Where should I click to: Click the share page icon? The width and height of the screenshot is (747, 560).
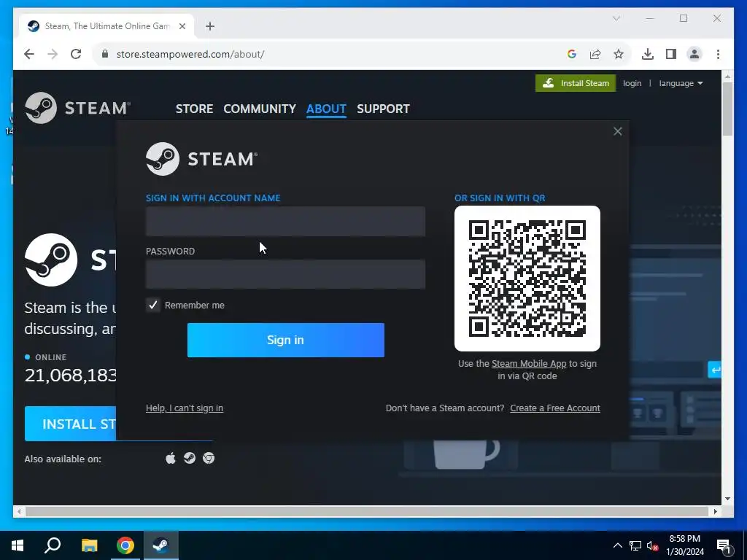tap(595, 54)
